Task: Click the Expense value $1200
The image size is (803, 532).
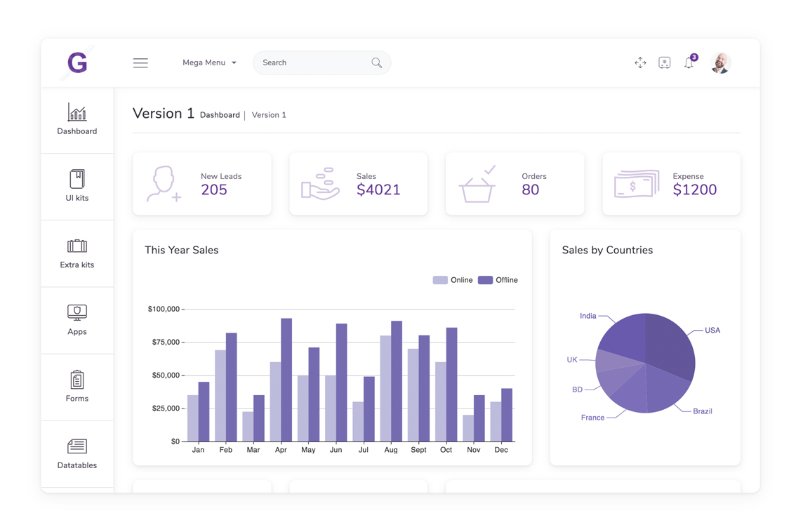Action: click(694, 190)
